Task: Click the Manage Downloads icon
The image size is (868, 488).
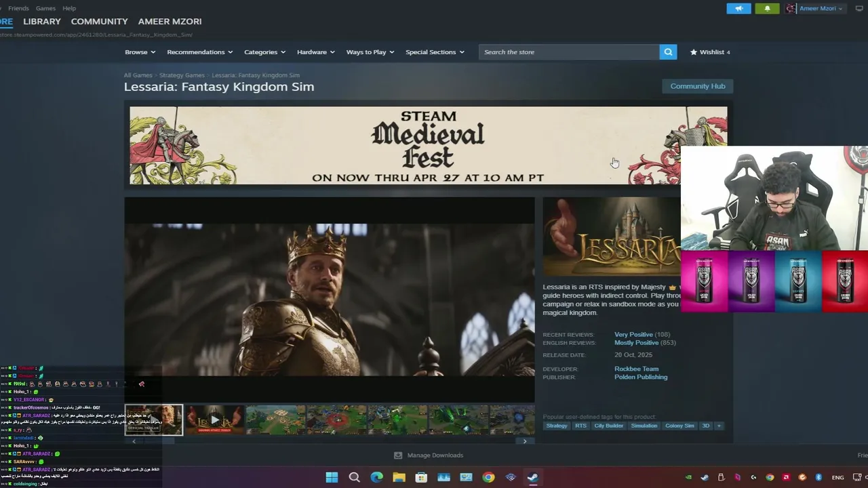Action: click(x=398, y=455)
